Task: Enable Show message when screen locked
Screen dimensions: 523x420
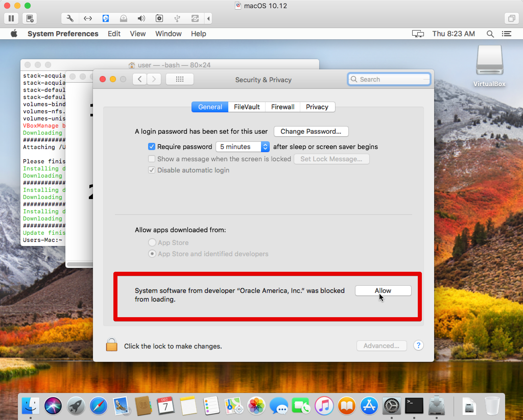Action: (151, 159)
